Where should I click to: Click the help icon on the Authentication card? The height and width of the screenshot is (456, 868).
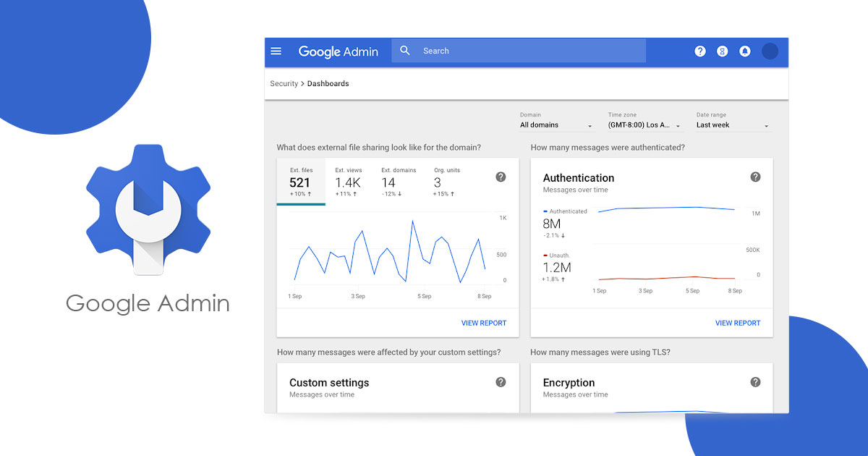coord(755,177)
